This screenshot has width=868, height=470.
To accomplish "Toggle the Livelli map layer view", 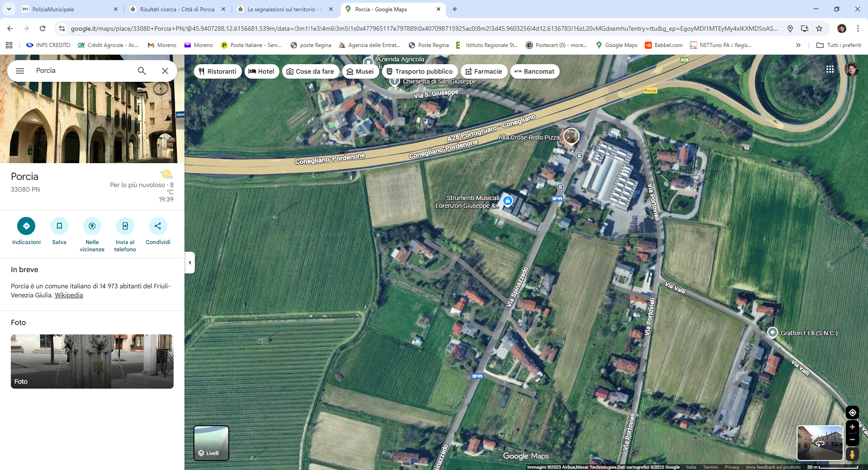I will [211, 443].
